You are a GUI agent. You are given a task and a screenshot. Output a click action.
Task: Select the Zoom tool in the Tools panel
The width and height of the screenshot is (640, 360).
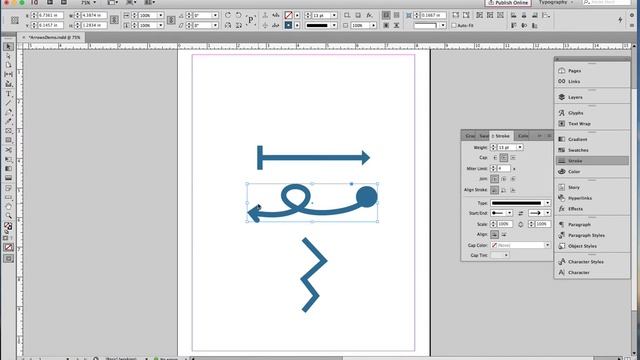[x=8, y=216]
